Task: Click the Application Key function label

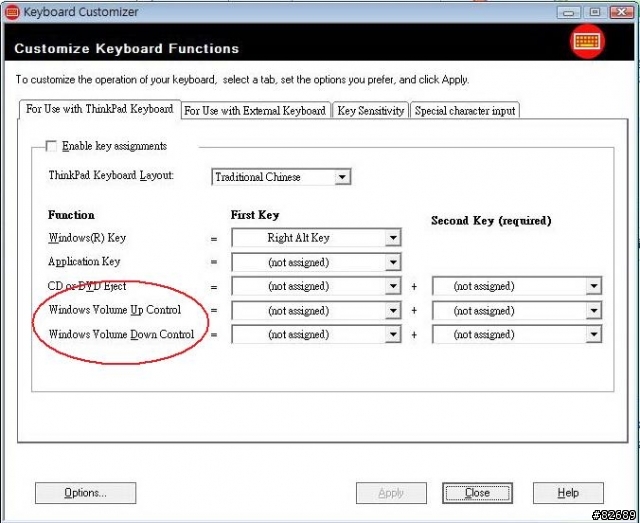Action: point(84,261)
